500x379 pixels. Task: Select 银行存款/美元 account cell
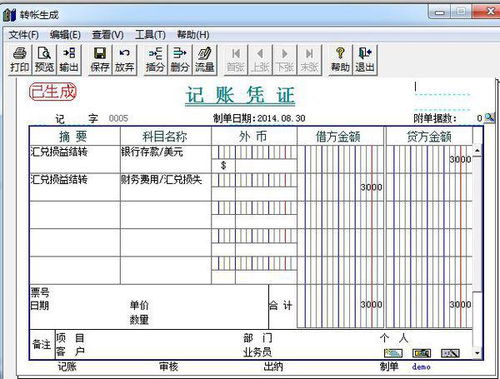[166, 159]
